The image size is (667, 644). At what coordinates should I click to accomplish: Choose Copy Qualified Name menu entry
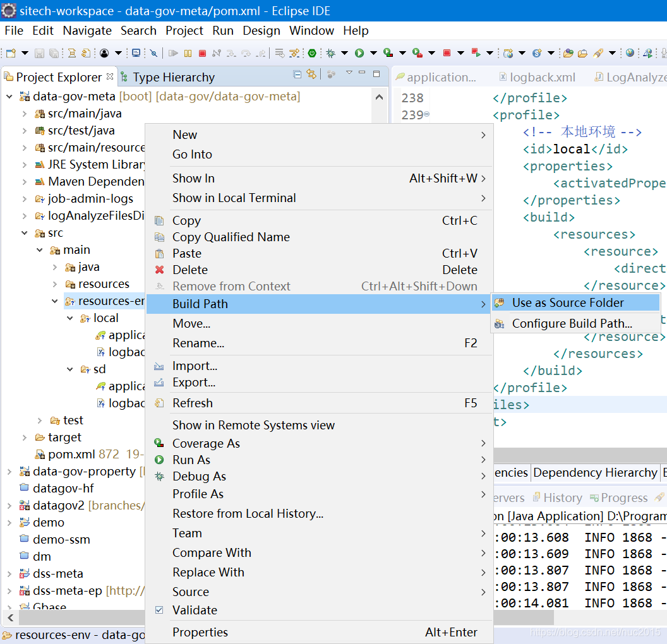tap(320, 237)
